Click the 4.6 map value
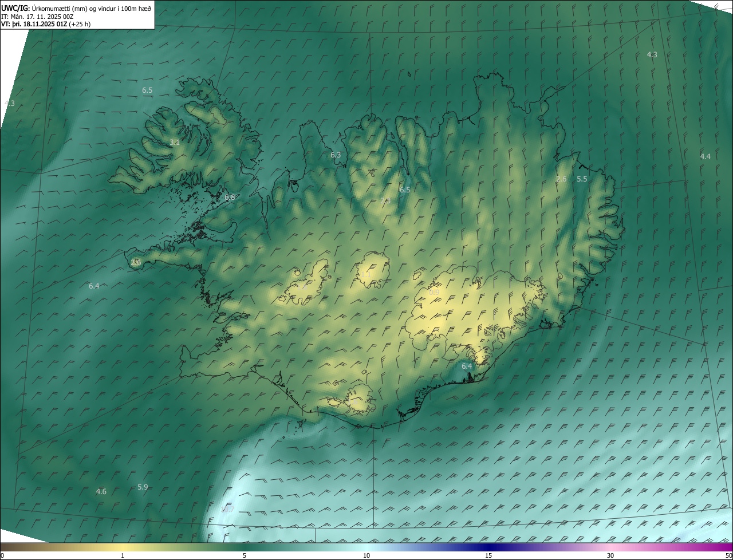733x560 pixels. pyautogui.click(x=101, y=491)
